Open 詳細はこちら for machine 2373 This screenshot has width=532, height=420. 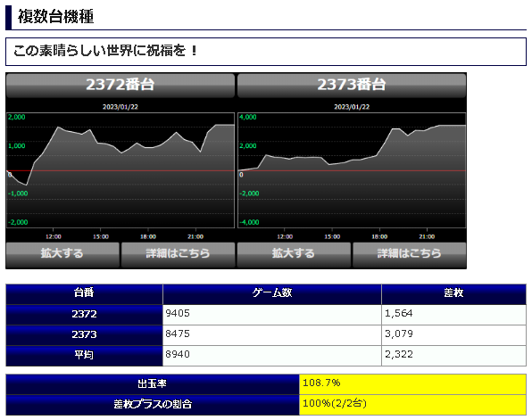click(409, 254)
